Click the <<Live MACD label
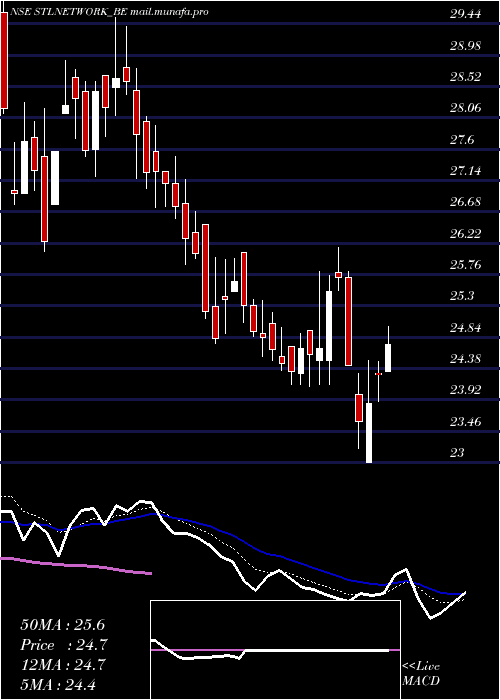 tap(421, 674)
